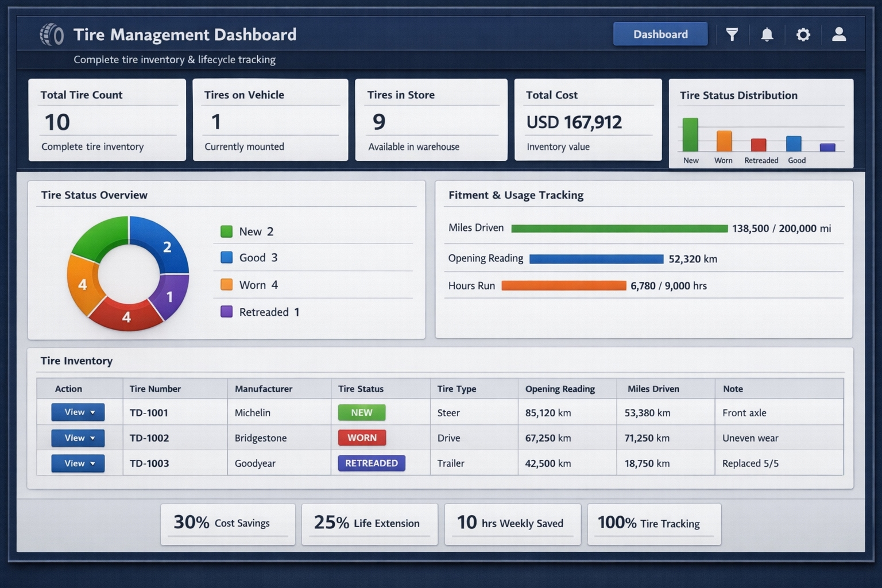
Task: Click the RETREADED badge for TD-1003
Action: point(371,463)
